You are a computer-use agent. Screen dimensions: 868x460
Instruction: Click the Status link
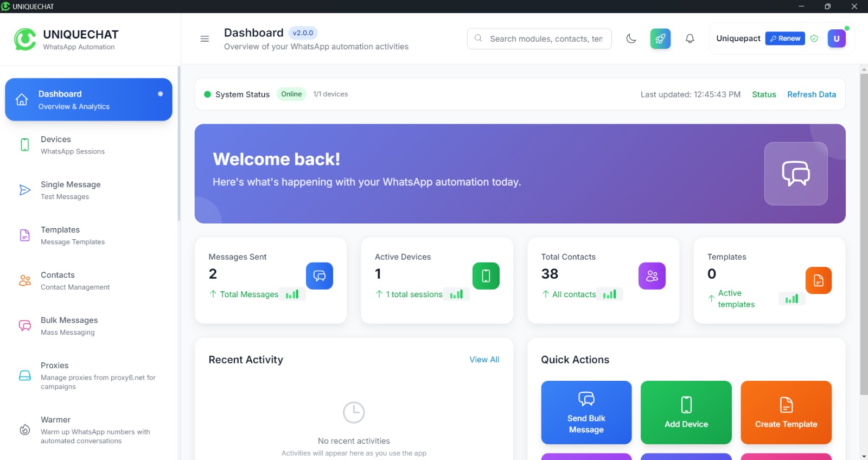(764, 94)
